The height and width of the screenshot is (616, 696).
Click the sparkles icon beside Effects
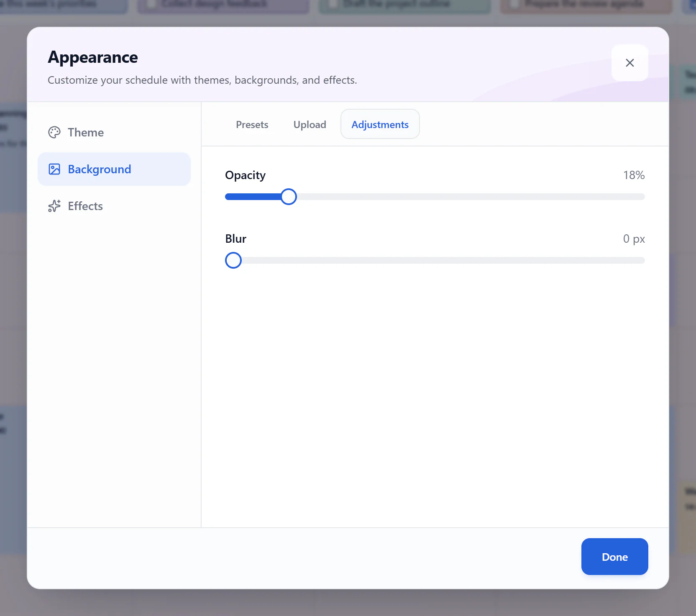click(54, 206)
